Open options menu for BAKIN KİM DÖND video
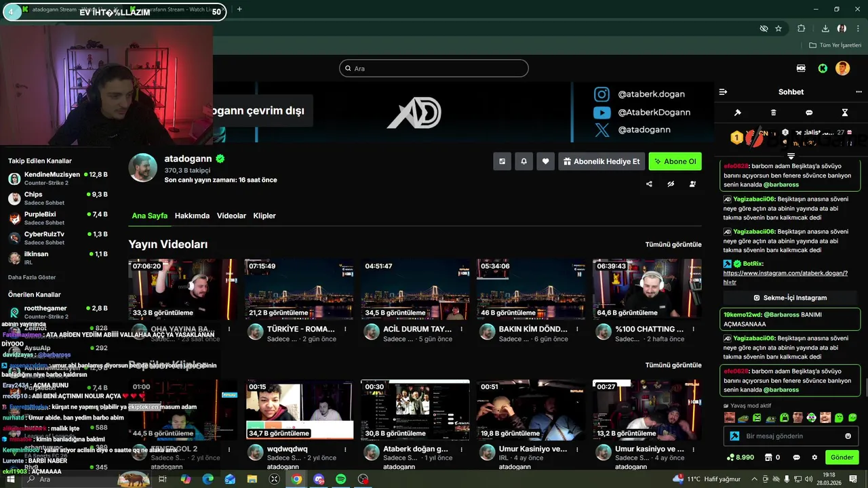Image resolution: width=868 pixels, height=488 pixels. point(577,329)
